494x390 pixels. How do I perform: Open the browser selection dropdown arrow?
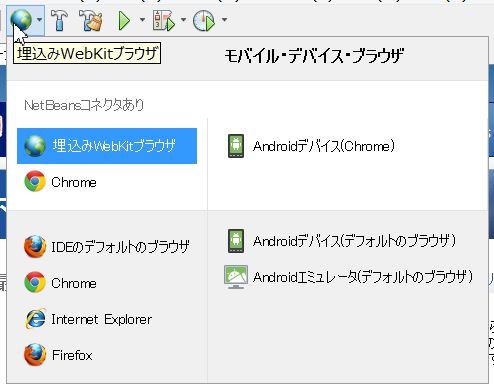39,20
